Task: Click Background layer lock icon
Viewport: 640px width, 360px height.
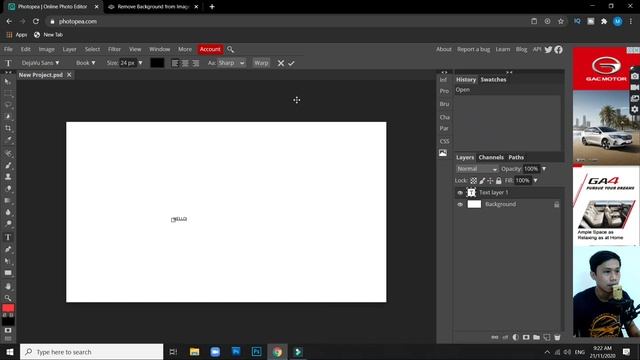Action: coord(556,204)
